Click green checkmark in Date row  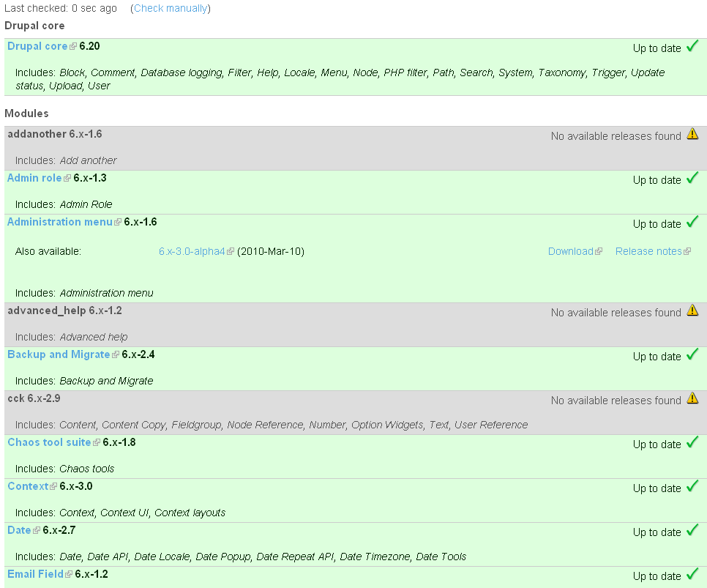(x=692, y=530)
